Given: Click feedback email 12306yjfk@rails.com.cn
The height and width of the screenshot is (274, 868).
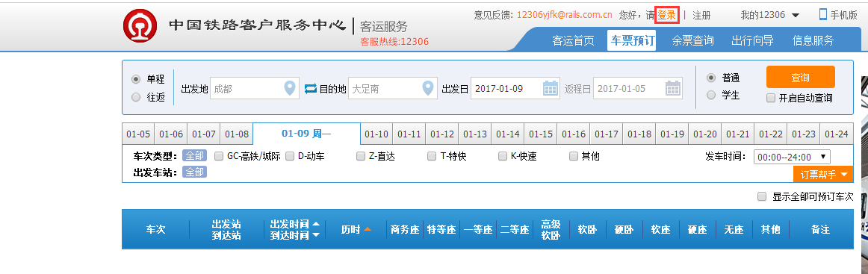Looking at the screenshot, I should click(x=564, y=15).
